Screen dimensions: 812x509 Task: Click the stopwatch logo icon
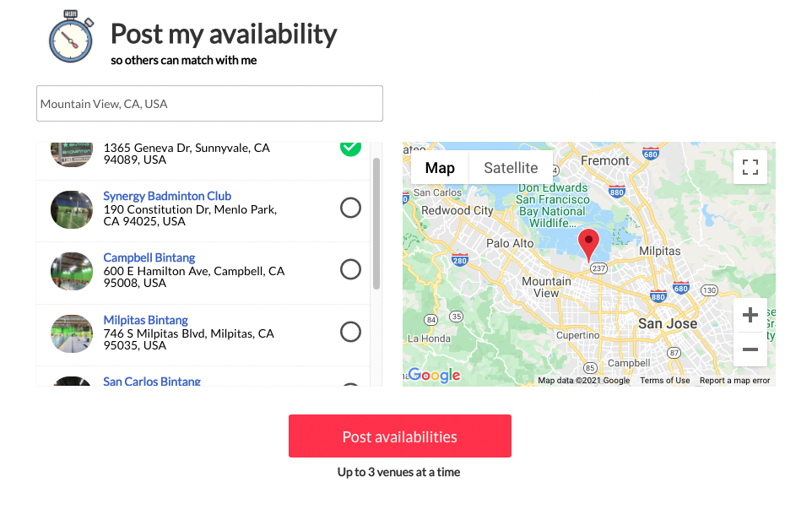coord(71,37)
